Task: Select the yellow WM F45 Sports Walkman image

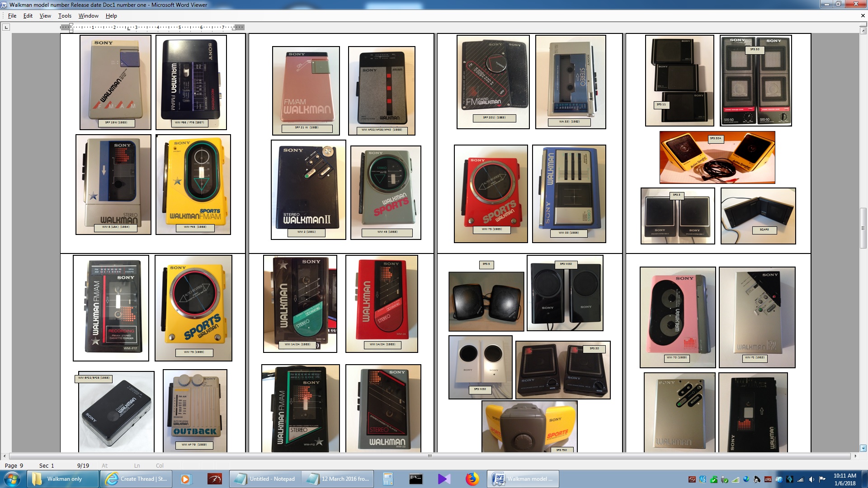Action: (193, 184)
